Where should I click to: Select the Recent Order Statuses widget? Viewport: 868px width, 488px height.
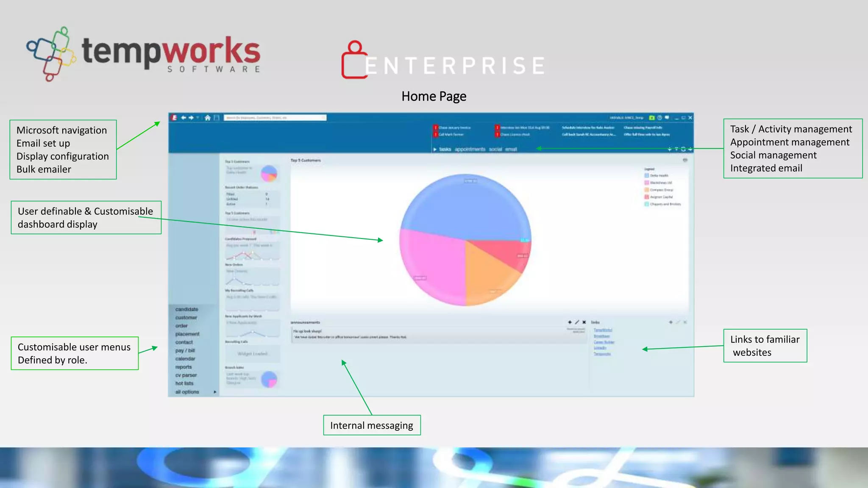point(252,199)
